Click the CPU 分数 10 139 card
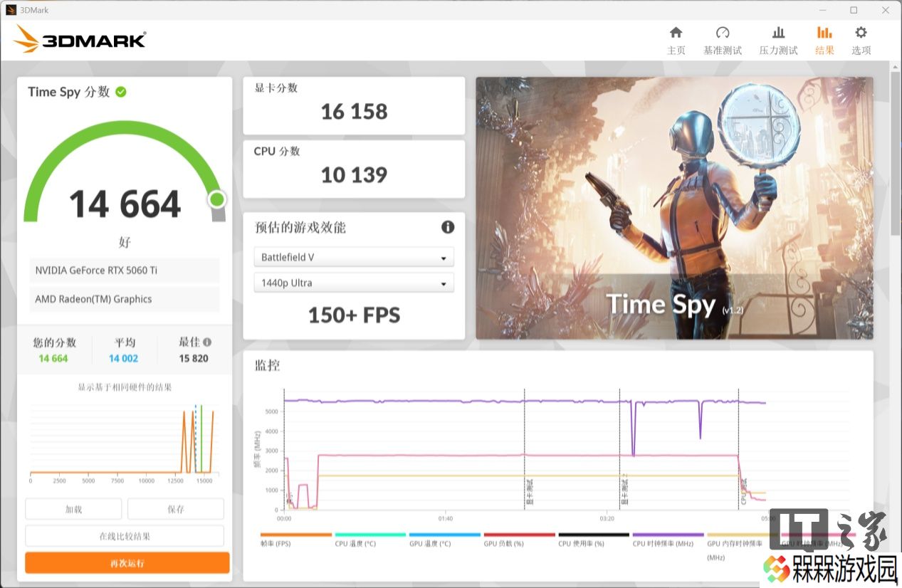Viewport: 902px width, 588px height. tap(354, 169)
